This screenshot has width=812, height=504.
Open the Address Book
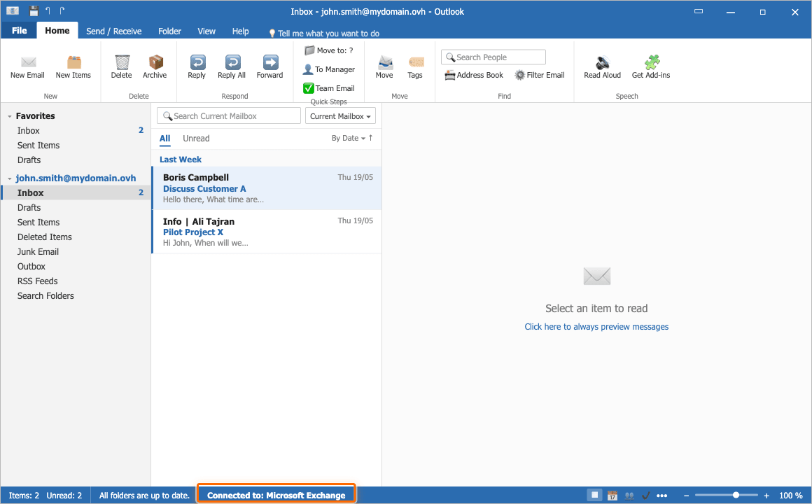(474, 75)
